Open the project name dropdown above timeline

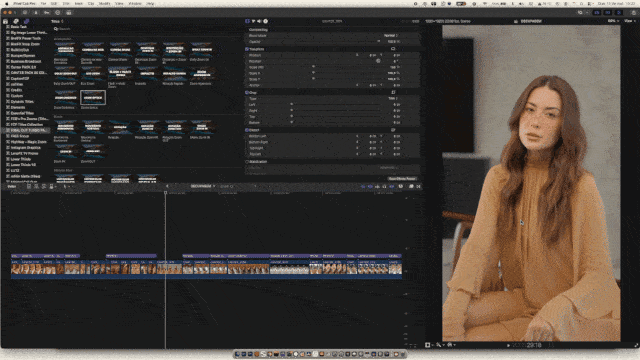pos(203,186)
